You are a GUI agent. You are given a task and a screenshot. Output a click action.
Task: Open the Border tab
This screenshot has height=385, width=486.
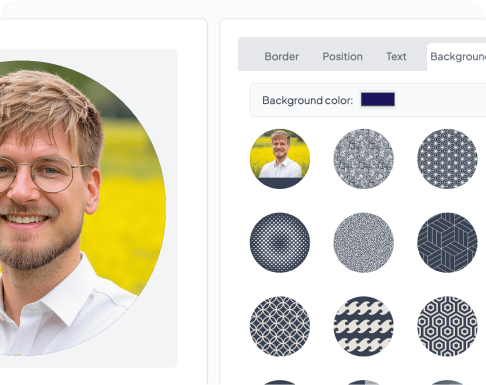(x=281, y=56)
